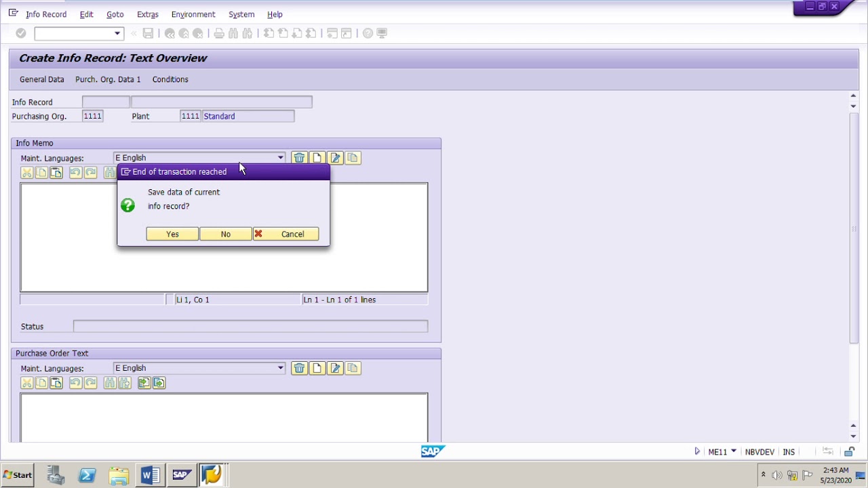
Task: Click the Purchasing Org. field 1111
Action: (92, 116)
